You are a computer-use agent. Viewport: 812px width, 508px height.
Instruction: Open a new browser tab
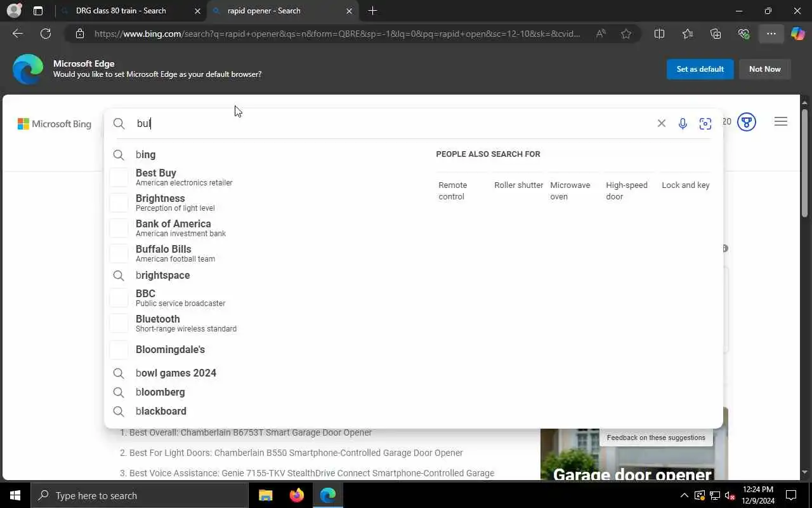click(372, 11)
